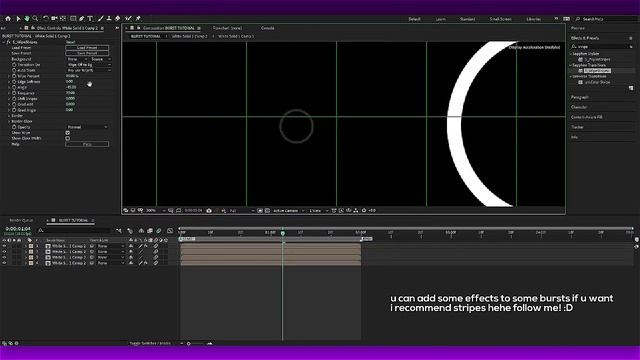This screenshot has width=640, height=360.
Task: Expand the Border Glow property group
Action: coord(9,121)
